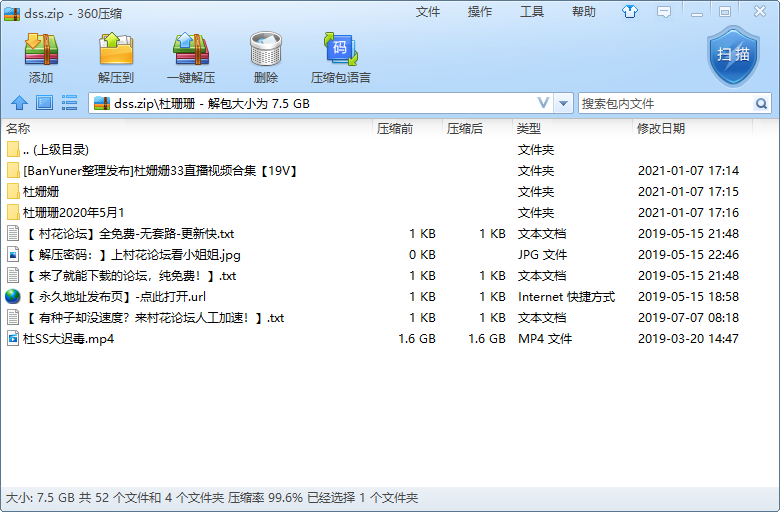
Task: Select file 【来了就能下载的论坛,纯免费!】.txt
Action: (129, 276)
